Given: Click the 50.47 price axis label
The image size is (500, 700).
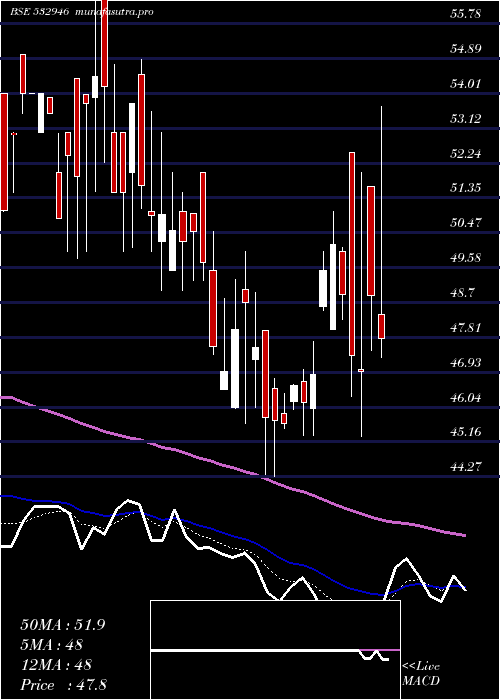Looking at the screenshot, I should 465,222.
